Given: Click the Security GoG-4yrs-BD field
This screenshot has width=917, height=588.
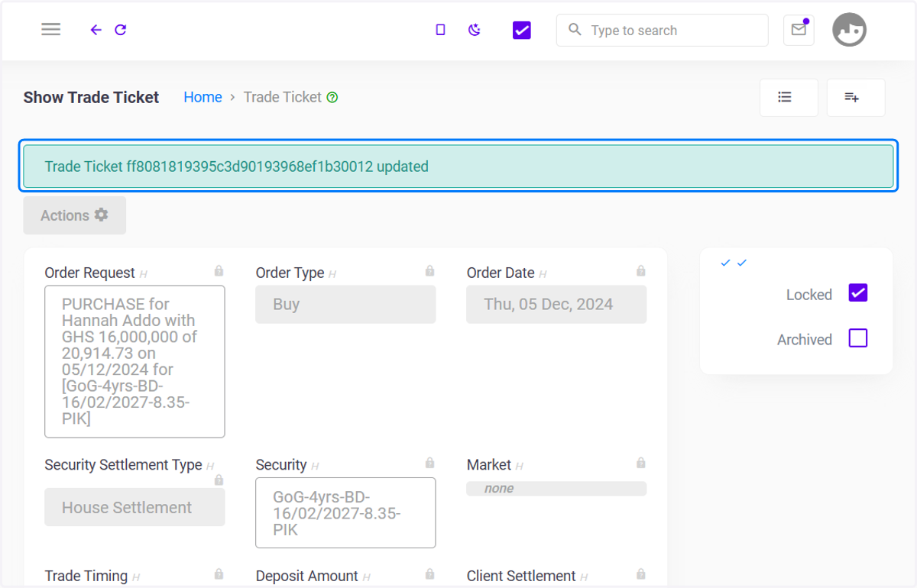Looking at the screenshot, I should 345,512.
